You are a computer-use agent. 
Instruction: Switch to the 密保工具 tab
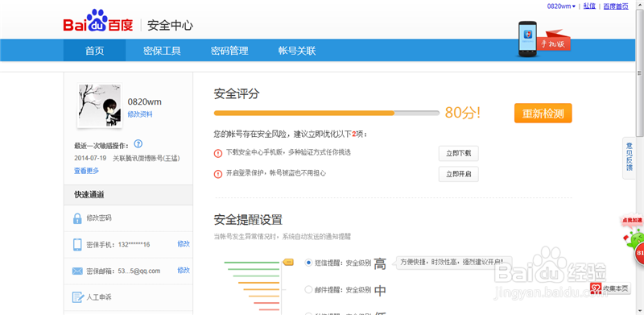[162, 51]
